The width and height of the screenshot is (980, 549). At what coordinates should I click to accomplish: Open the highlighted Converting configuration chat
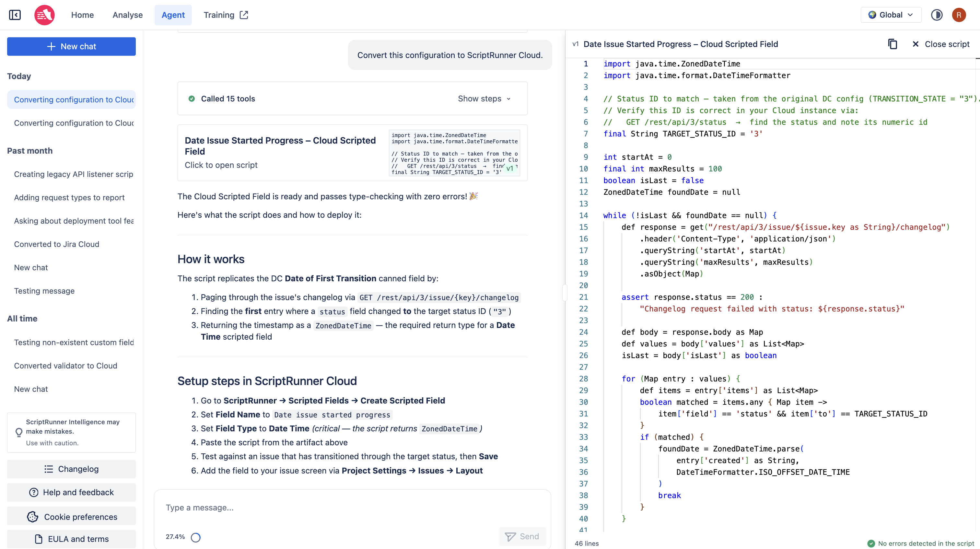coord(71,100)
